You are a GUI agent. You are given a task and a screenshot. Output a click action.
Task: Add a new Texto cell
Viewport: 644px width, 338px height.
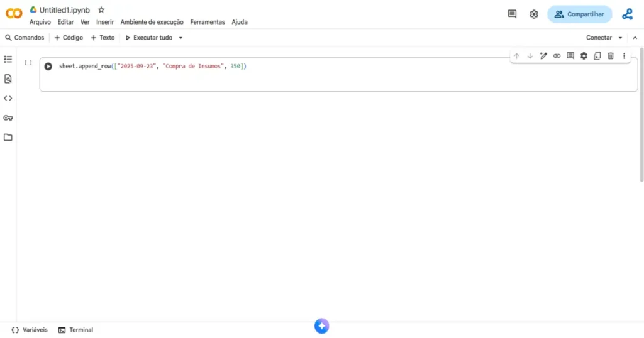point(103,38)
